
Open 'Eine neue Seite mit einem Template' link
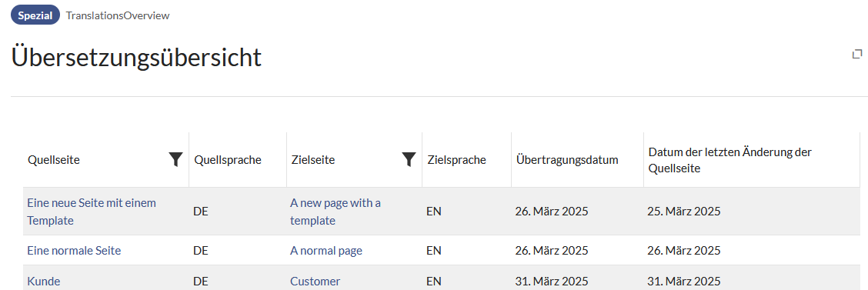point(92,212)
